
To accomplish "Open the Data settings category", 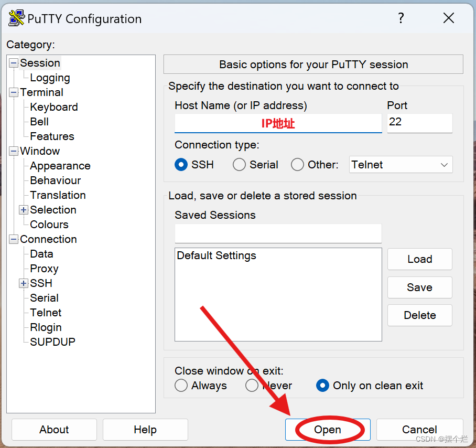I will point(41,254).
